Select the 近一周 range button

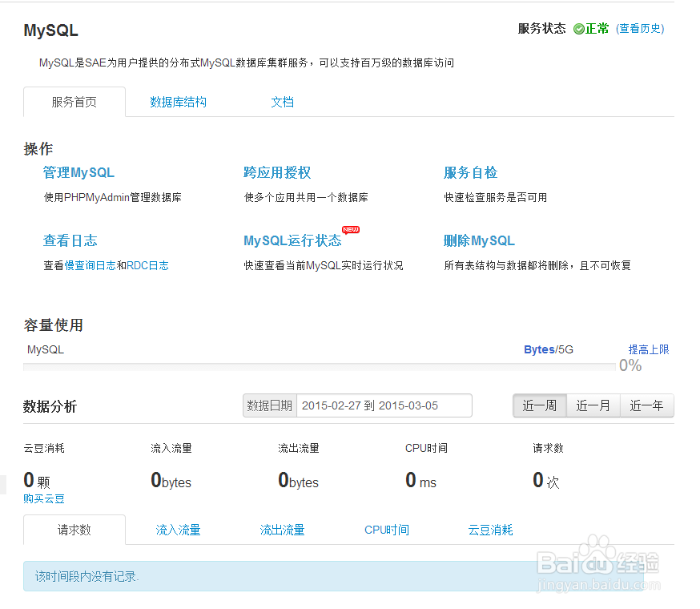pyautogui.click(x=540, y=405)
